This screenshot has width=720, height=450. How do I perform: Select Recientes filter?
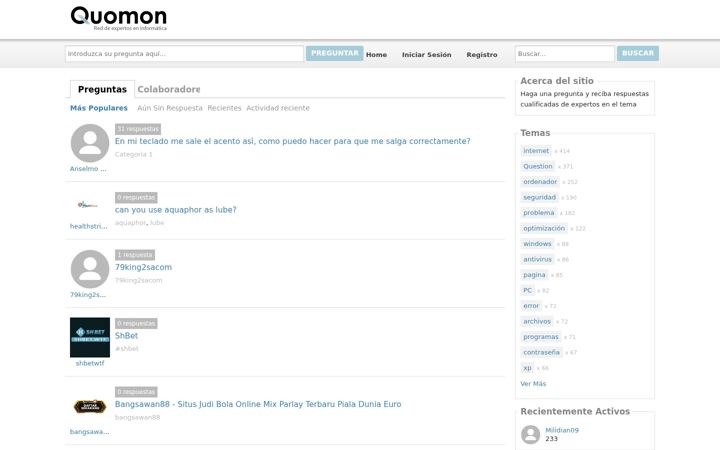point(224,108)
